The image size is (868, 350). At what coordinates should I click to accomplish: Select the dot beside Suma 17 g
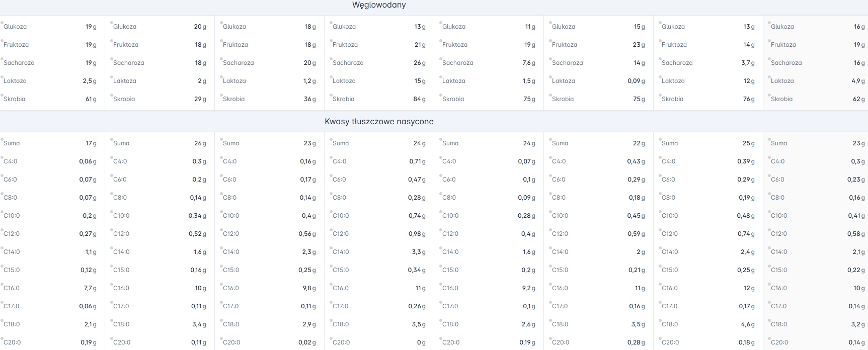click(2, 139)
